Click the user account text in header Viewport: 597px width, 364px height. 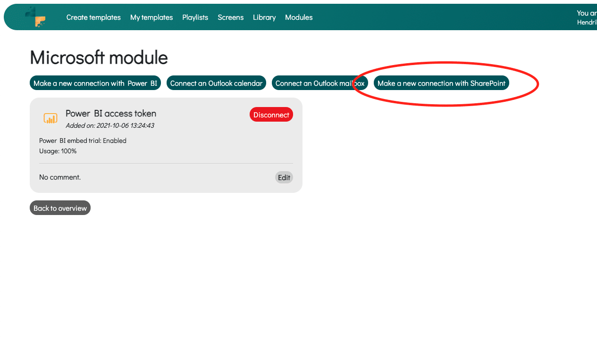(x=587, y=17)
